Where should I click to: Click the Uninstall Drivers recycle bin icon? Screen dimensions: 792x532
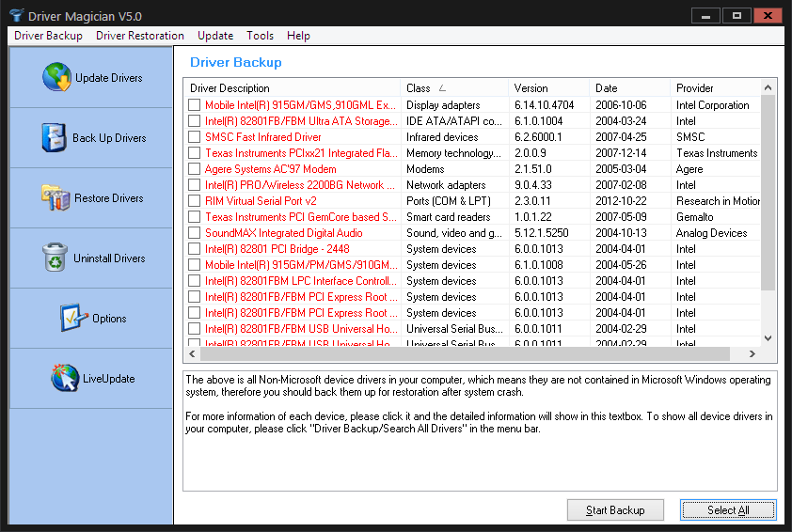click(x=55, y=258)
